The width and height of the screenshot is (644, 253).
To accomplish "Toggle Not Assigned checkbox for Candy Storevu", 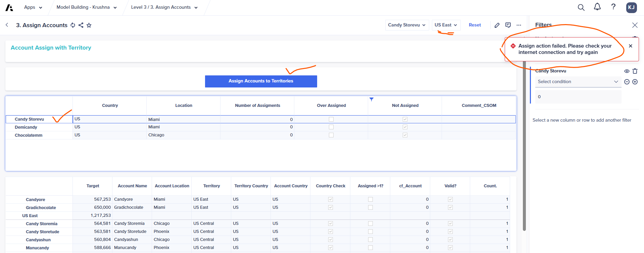I will point(405,119).
